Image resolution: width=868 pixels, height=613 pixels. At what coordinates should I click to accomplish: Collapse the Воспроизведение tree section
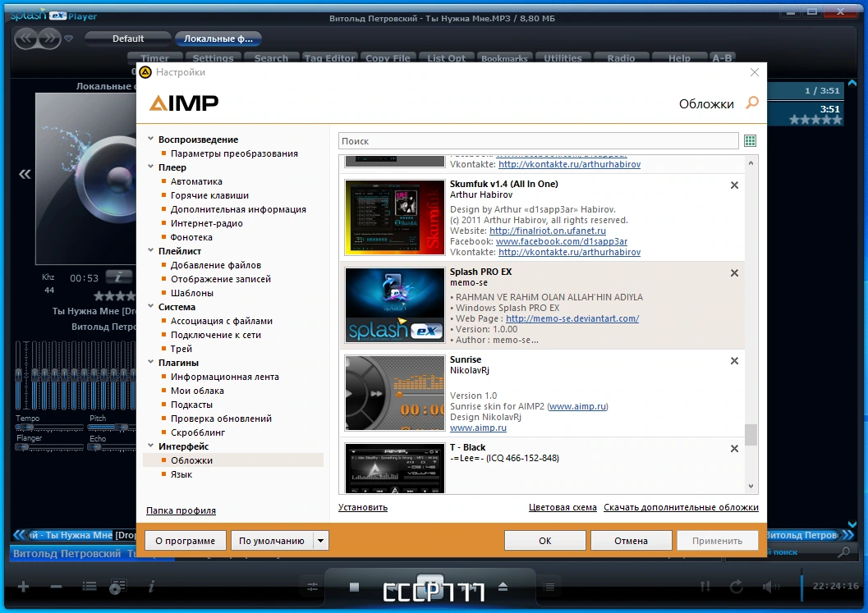(150, 139)
